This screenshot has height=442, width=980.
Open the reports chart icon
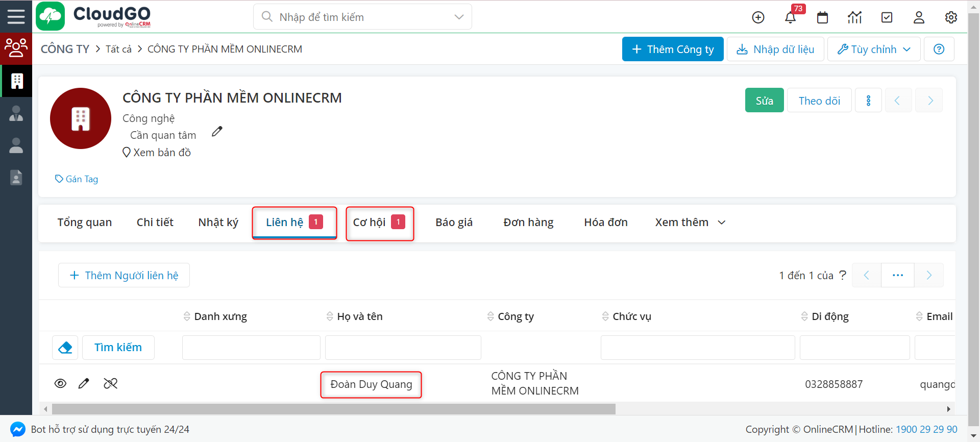point(854,17)
